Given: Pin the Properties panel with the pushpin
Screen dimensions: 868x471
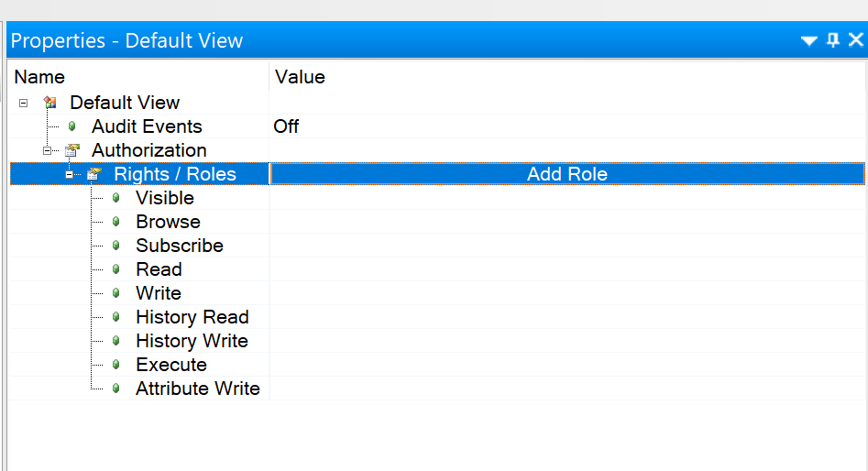Looking at the screenshot, I should click(x=833, y=39).
